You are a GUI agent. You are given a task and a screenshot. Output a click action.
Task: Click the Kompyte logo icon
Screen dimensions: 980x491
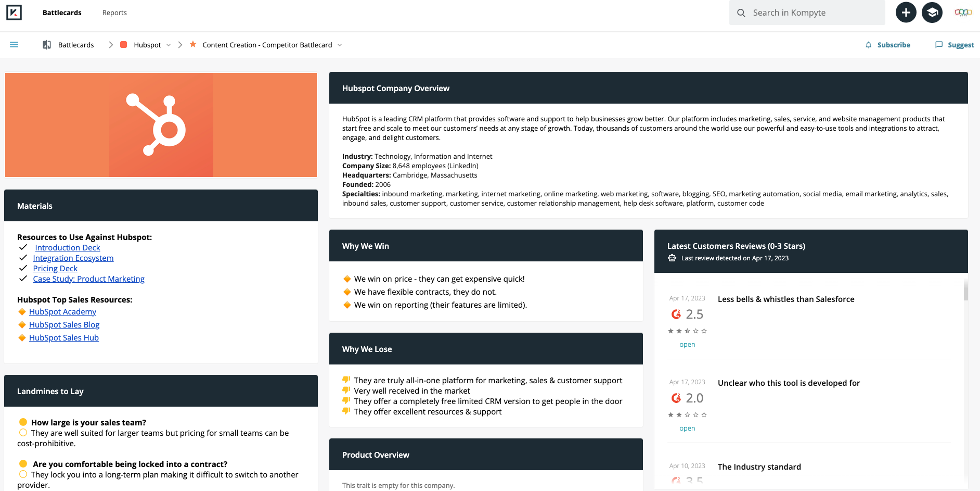[x=14, y=12]
